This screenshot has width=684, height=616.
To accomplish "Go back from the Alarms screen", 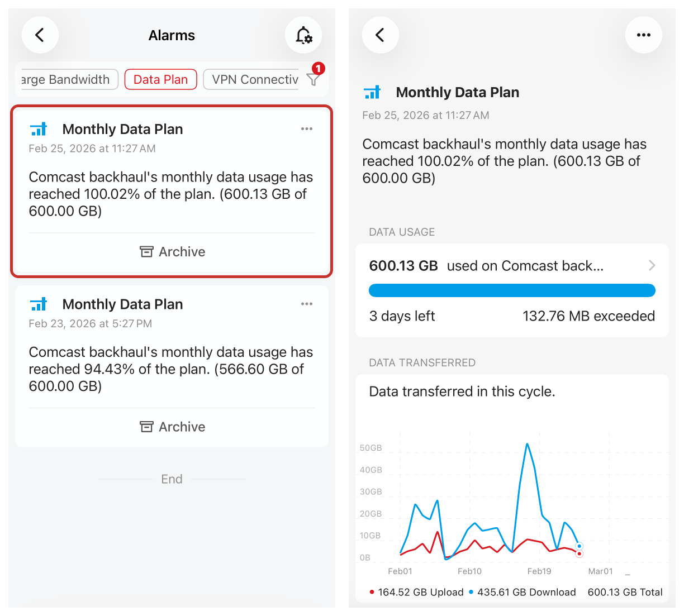I will 40,35.
